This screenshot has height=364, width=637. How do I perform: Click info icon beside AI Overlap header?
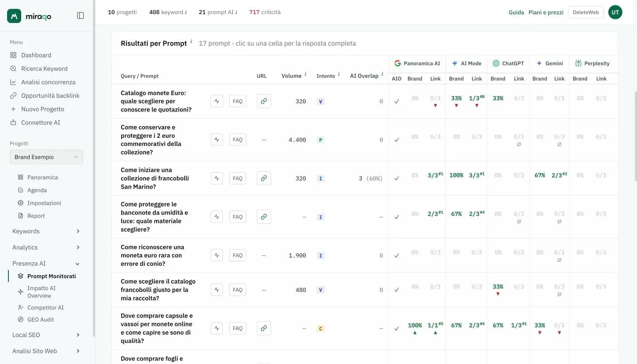(382, 74)
